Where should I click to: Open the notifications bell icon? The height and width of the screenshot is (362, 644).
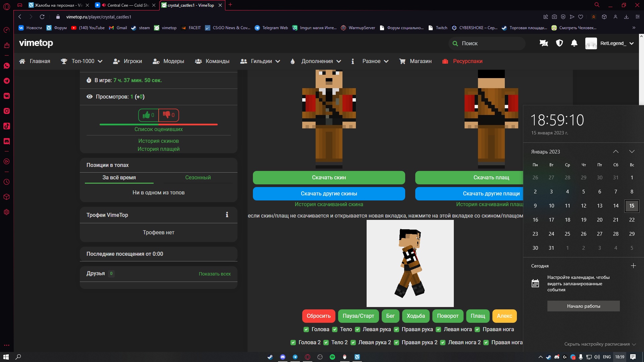pos(574,43)
